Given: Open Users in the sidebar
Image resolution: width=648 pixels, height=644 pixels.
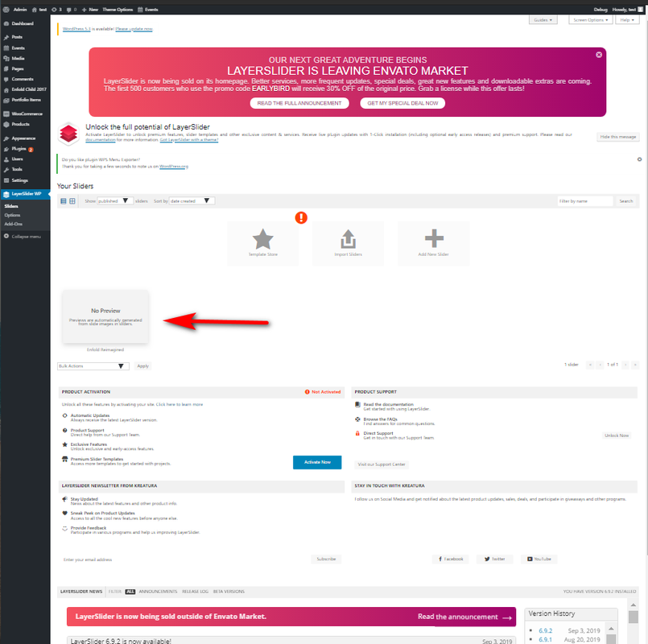Looking at the screenshot, I should (x=17, y=159).
